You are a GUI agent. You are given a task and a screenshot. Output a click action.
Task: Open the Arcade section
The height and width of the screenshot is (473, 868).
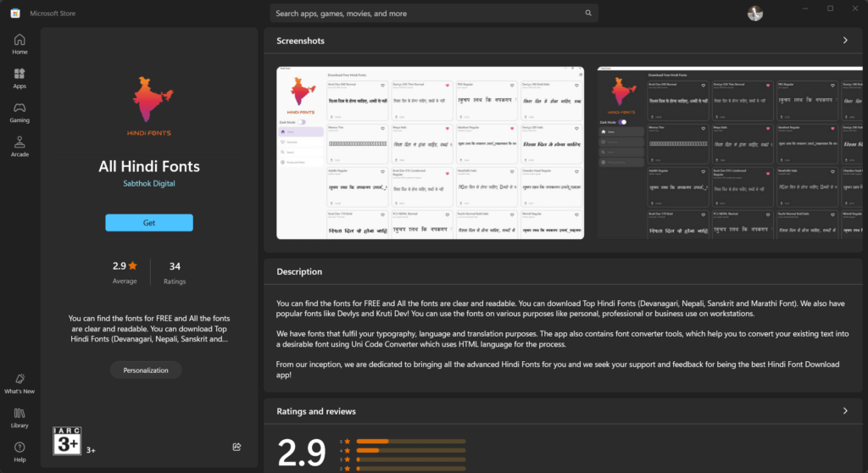coord(19,147)
